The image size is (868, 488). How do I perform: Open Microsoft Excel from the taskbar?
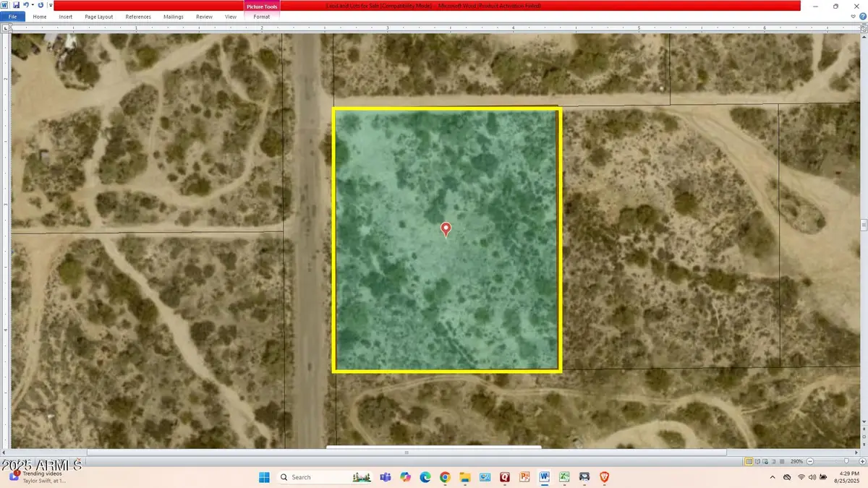tap(563, 477)
